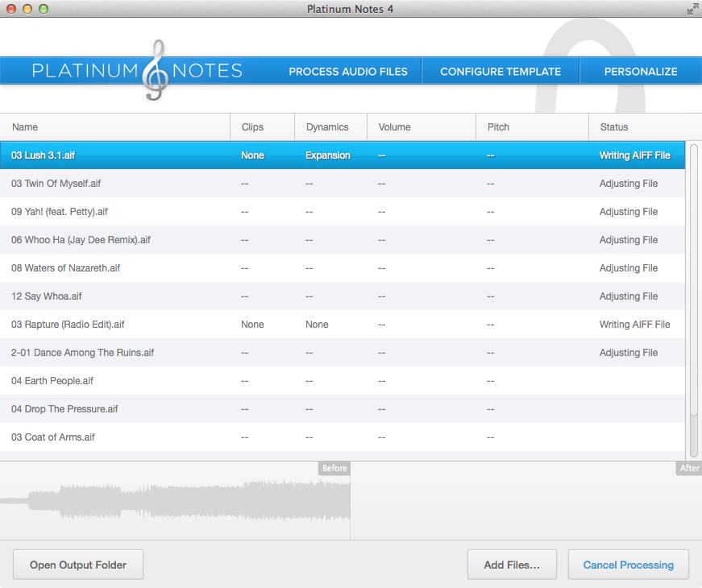Select the 04 Earth People.aif file
Viewport: 702px width, 588px height.
[x=343, y=381]
